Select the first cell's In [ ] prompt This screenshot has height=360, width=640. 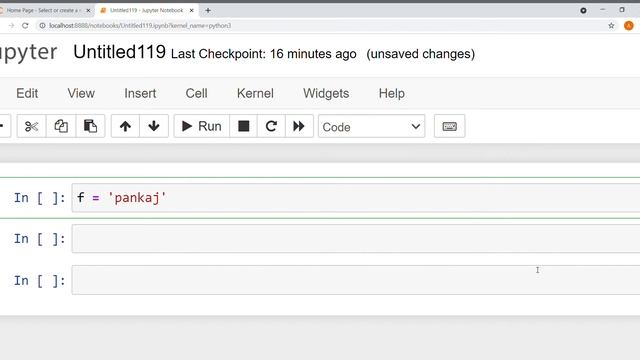(x=39, y=198)
